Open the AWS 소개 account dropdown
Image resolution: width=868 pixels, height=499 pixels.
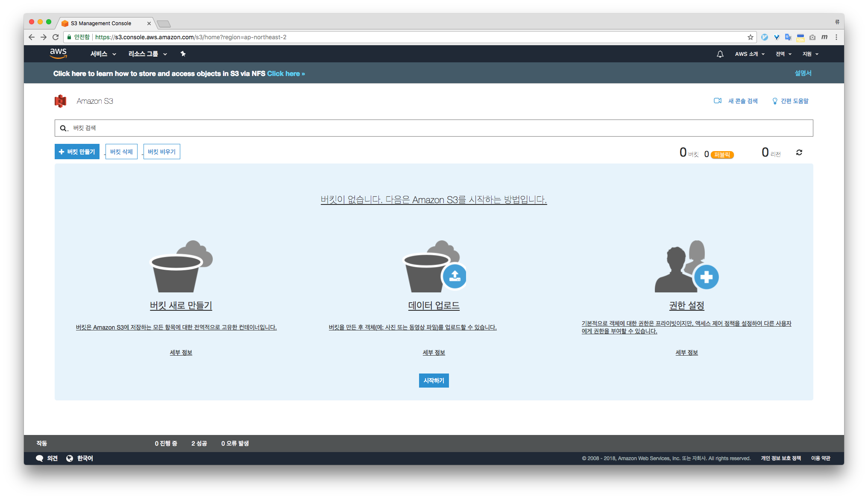[x=750, y=54]
